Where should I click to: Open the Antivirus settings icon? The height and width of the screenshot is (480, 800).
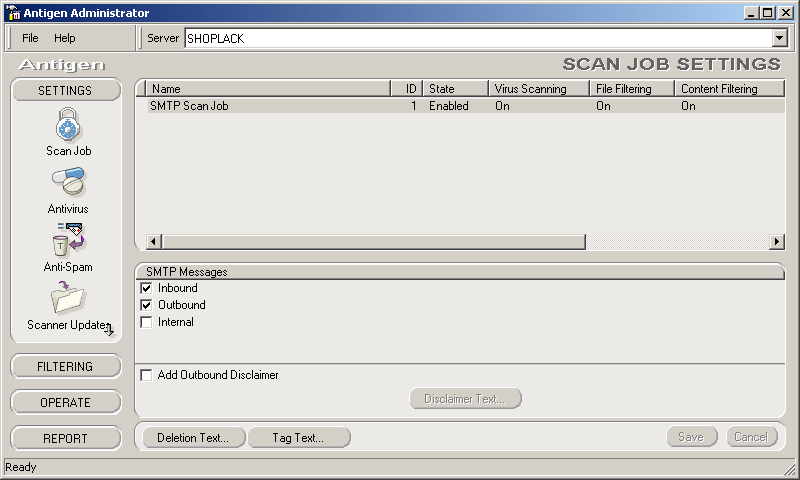pyautogui.click(x=68, y=182)
